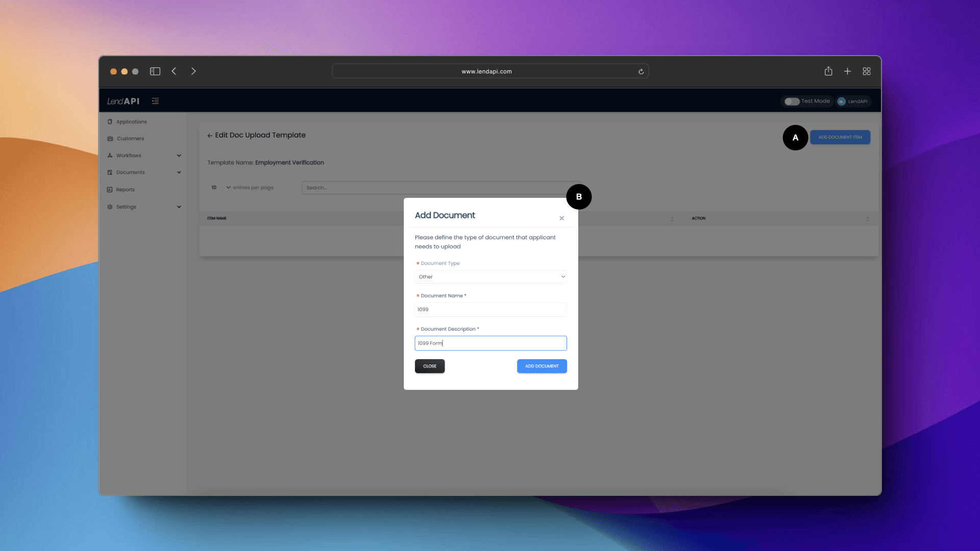The image size is (980, 551).
Task: Select the Document Type dropdown
Action: 491,277
